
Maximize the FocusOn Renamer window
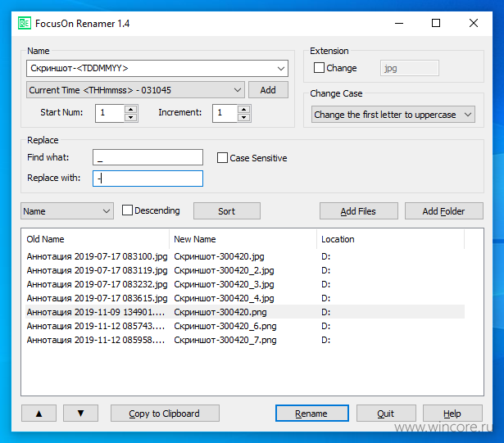[x=436, y=23]
